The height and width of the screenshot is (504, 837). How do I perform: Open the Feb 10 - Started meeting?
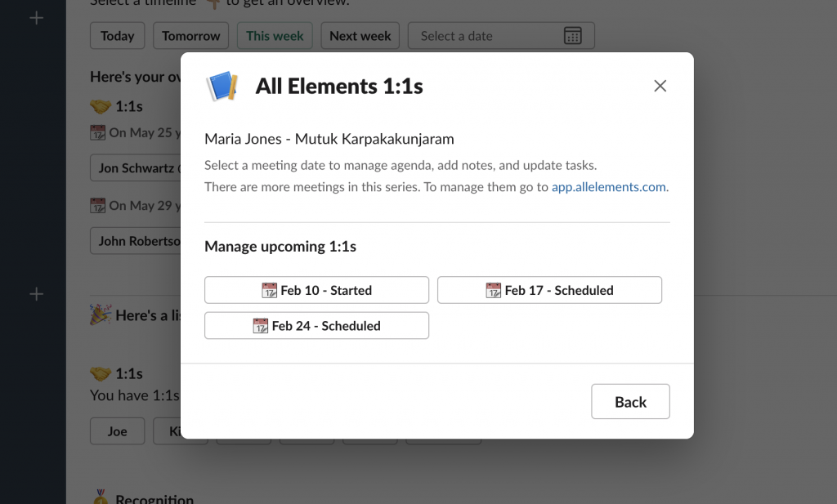(x=316, y=290)
